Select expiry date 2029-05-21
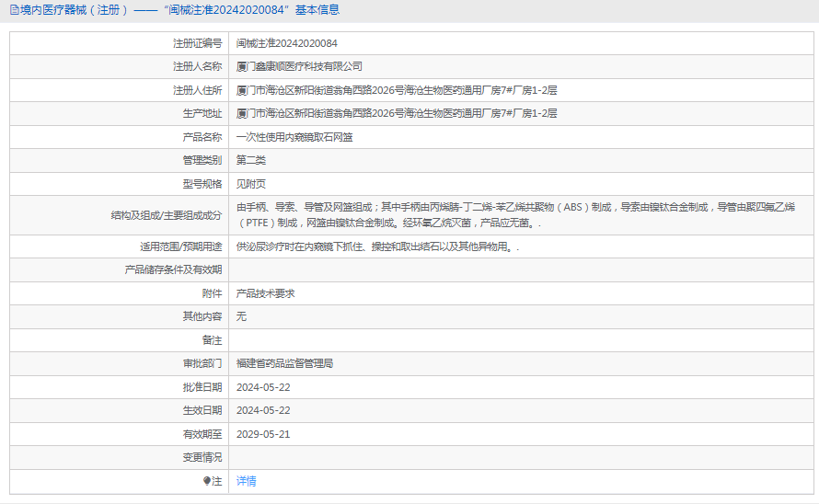Viewport: 819px width, 504px height. point(263,434)
